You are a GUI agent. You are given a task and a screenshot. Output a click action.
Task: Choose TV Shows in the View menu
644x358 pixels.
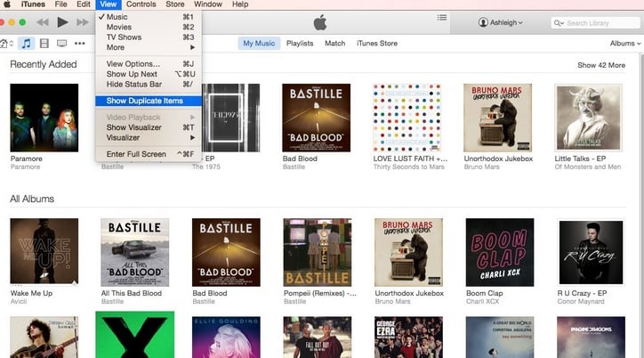click(x=149, y=37)
